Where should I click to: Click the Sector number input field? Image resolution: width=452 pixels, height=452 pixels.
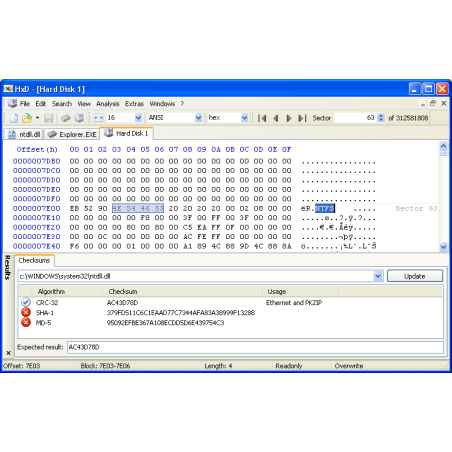click(x=355, y=118)
